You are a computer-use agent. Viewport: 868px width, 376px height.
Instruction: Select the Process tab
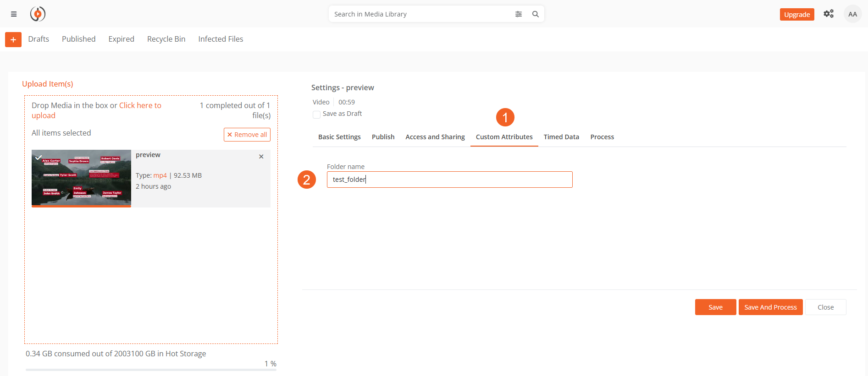(602, 137)
